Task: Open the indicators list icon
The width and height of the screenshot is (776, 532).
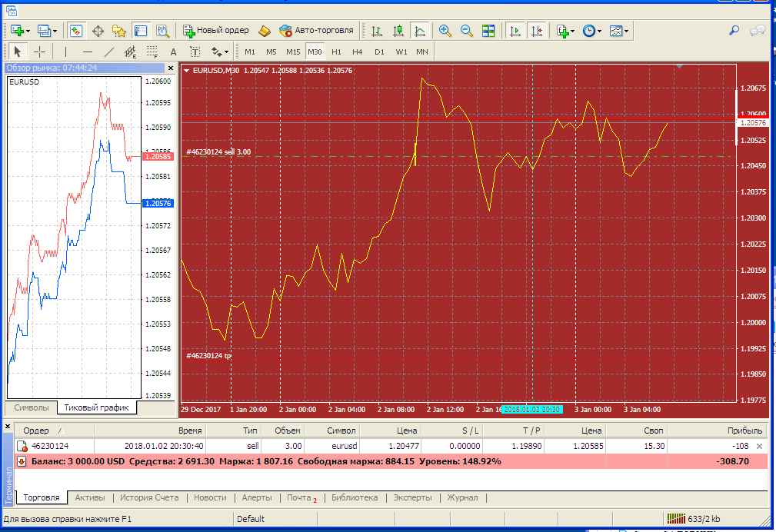Action: coord(562,31)
